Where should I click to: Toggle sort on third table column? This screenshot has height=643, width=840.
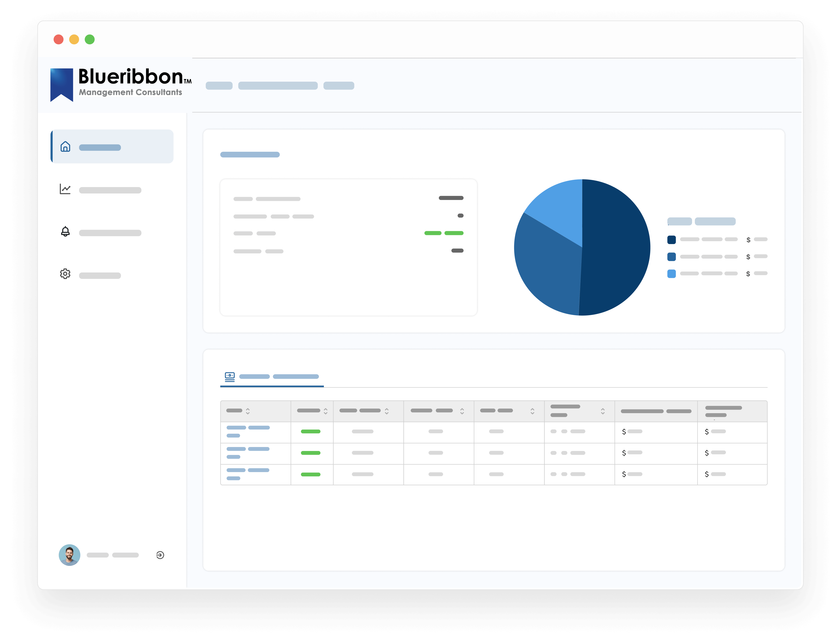pyautogui.click(x=386, y=411)
